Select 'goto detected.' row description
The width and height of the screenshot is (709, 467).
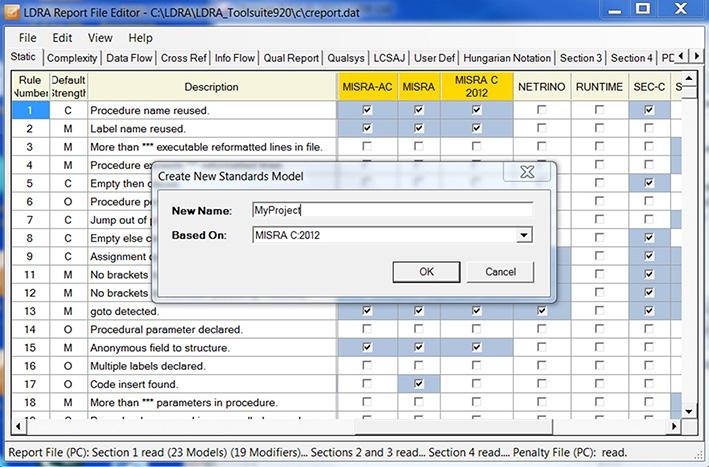click(x=124, y=311)
